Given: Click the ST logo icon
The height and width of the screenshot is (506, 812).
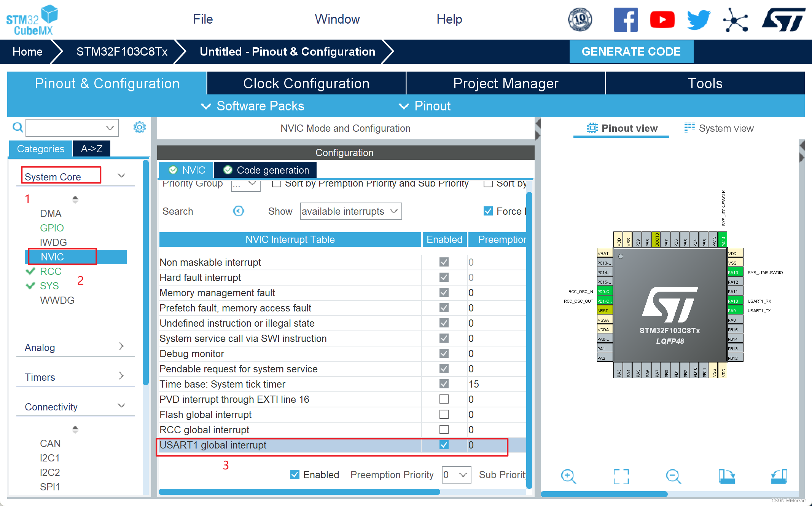Looking at the screenshot, I should point(784,20).
